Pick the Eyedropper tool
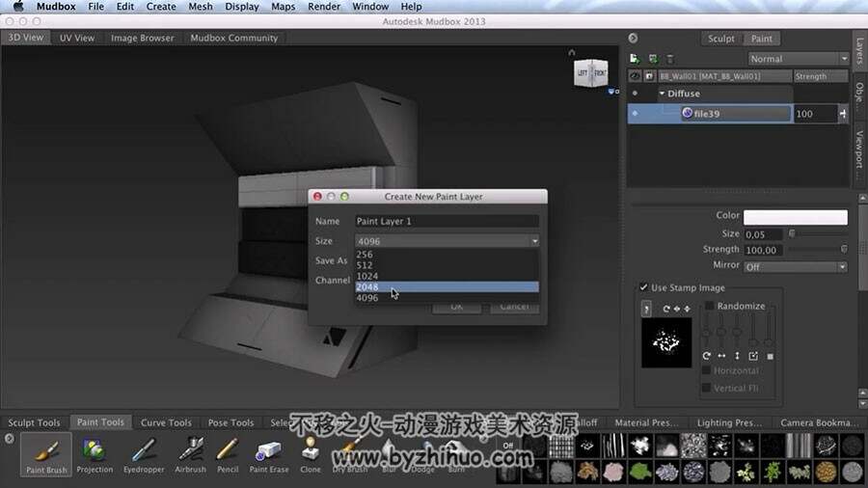The width and height of the screenshot is (868, 488). click(x=144, y=455)
